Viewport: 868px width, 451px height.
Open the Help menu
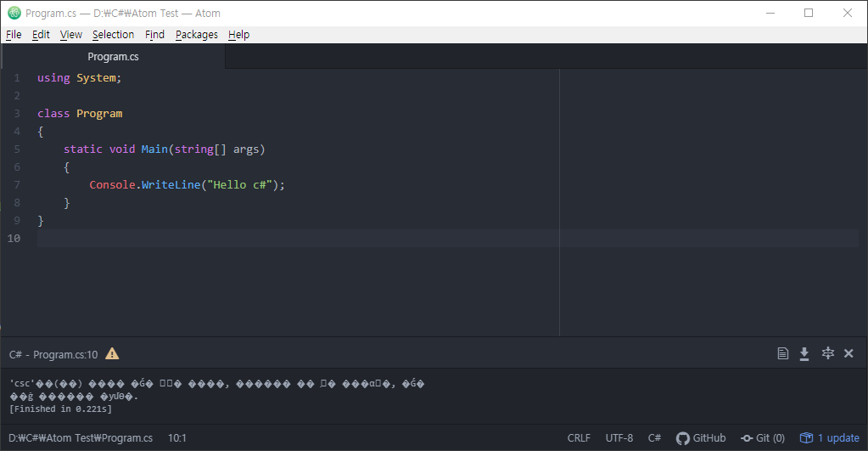(238, 34)
